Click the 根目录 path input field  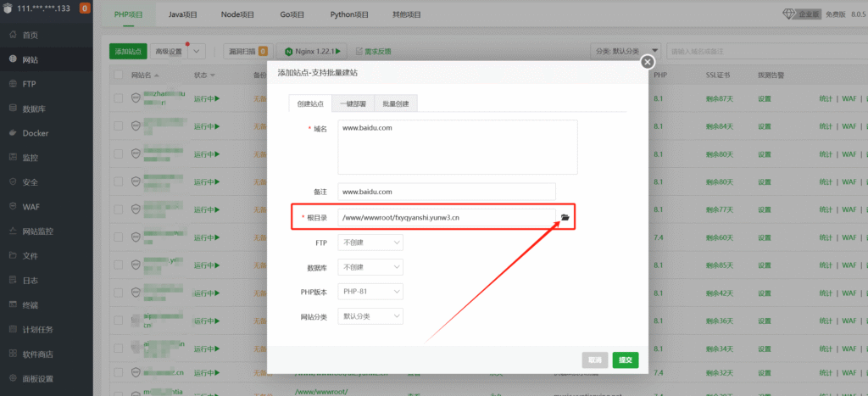tap(447, 218)
